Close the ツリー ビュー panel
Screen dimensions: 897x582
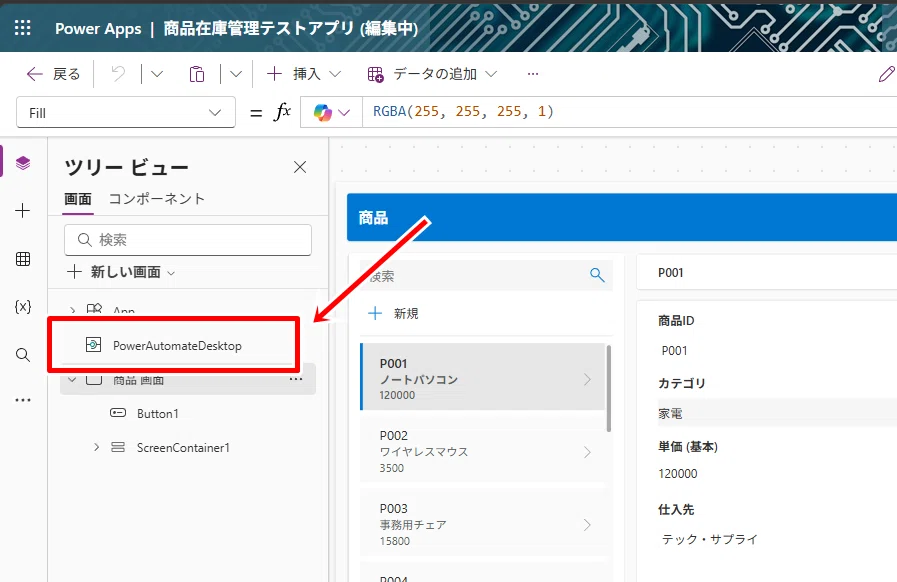pos(300,167)
